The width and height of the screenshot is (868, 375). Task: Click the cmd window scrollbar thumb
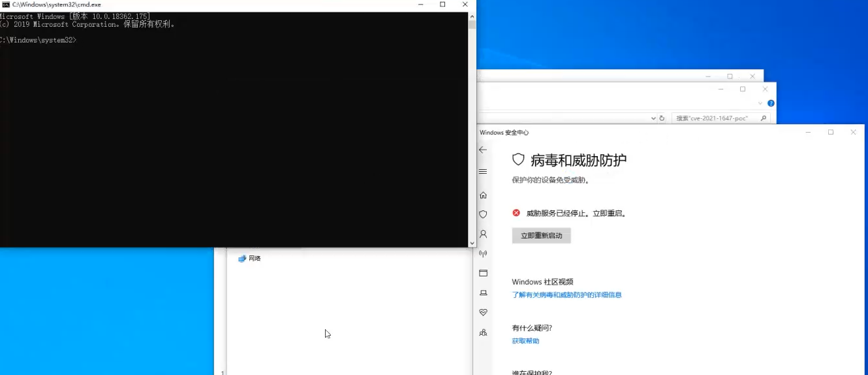(x=473, y=25)
